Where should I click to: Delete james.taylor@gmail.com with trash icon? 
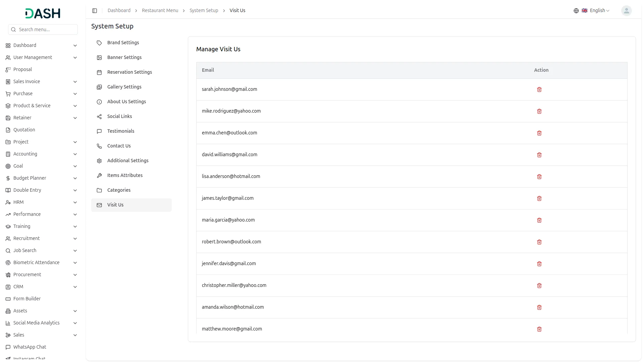point(539,198)
